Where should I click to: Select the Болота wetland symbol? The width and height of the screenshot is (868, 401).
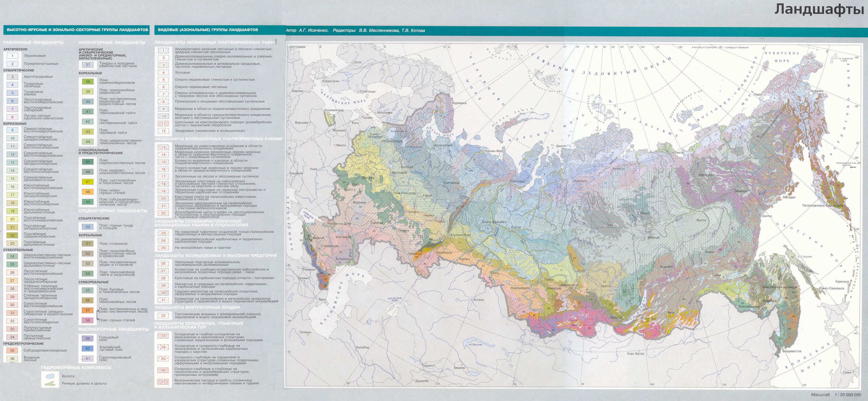point(50,376)
